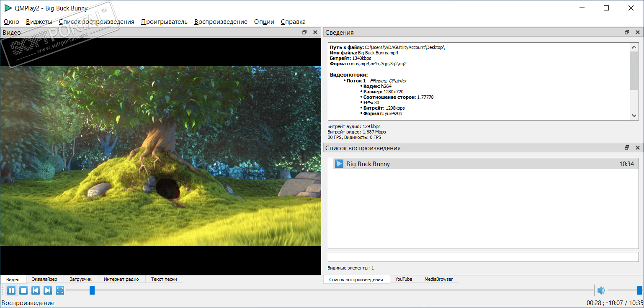Screen dimensions: 644x308
Task: Click the 10:34 duration in playlist
Action: (627, 164)
